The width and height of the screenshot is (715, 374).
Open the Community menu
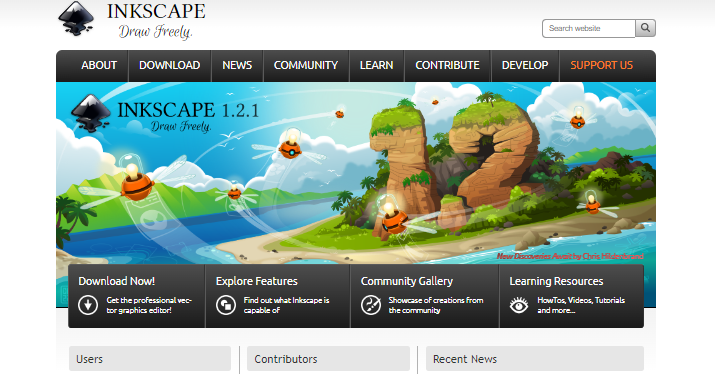pos(306,65)
